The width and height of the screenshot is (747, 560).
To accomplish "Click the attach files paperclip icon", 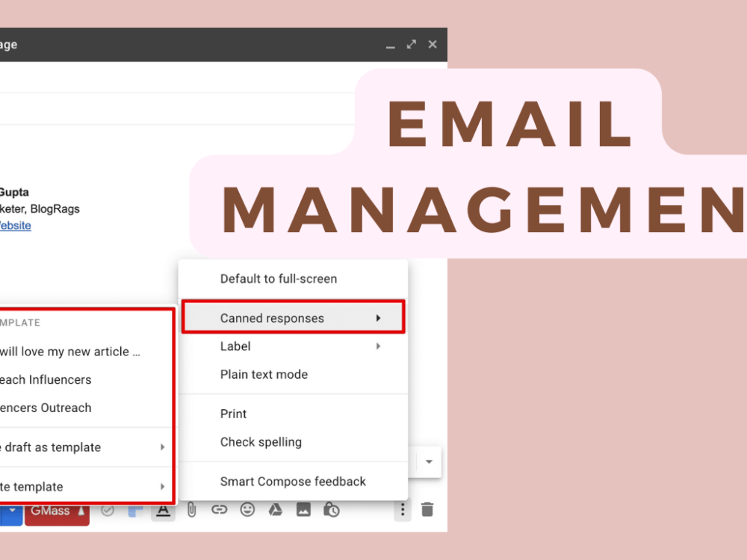I will [x=191, y=510].
